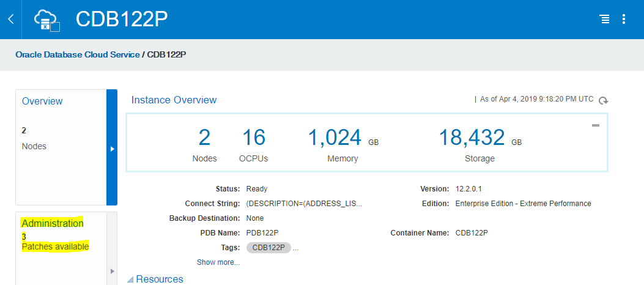
Task: Open the hamburger list menu icon
Action: coord(604,20)
